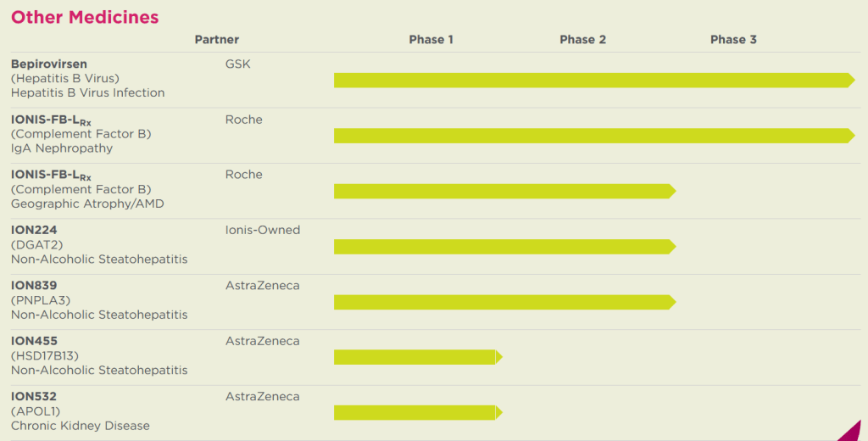Click the ION455 phase progress bar
Screen dimensions: 868x441
(x=416, y=357)
